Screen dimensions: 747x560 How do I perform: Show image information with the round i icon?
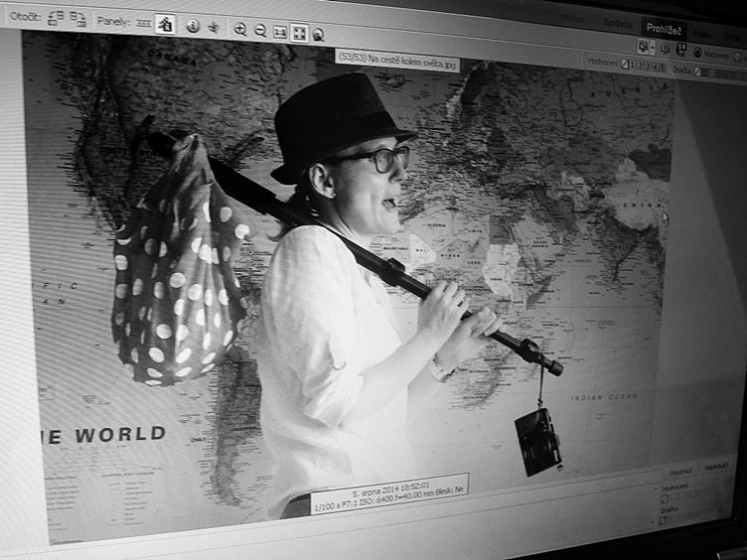point(193,26)
